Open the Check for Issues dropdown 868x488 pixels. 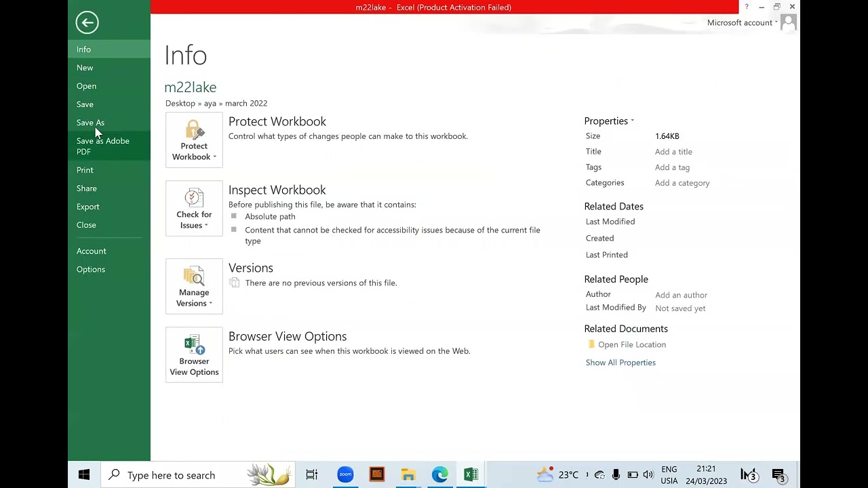194,208
